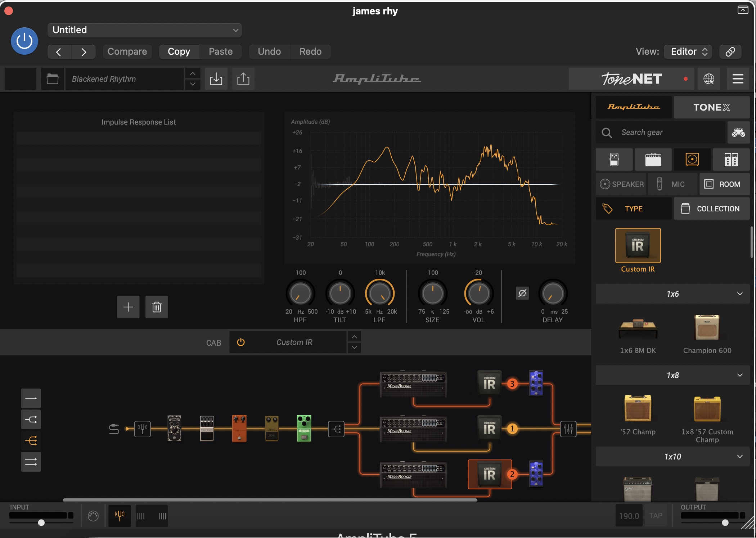Click the Redo button
This screenshot has width=756, height=538.
[x=310, y=52]
